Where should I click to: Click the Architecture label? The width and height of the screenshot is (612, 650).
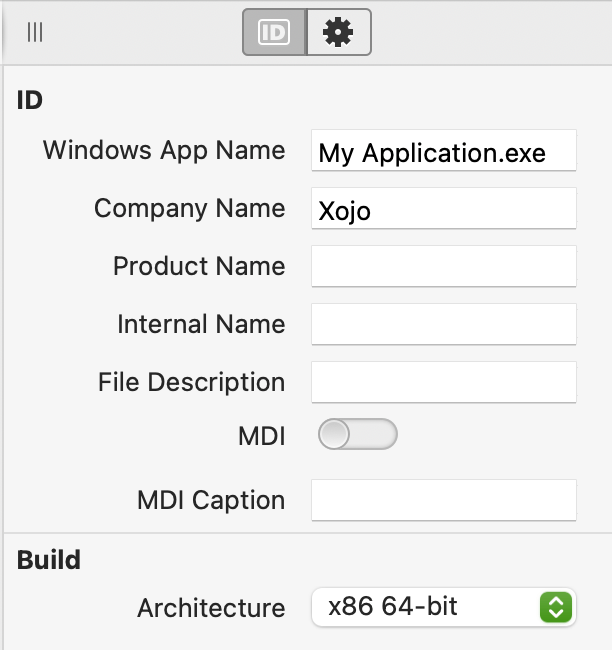point(211,608)
